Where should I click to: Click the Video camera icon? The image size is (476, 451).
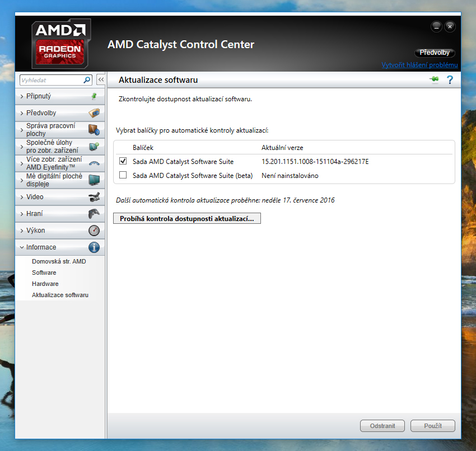click(94, 197)
